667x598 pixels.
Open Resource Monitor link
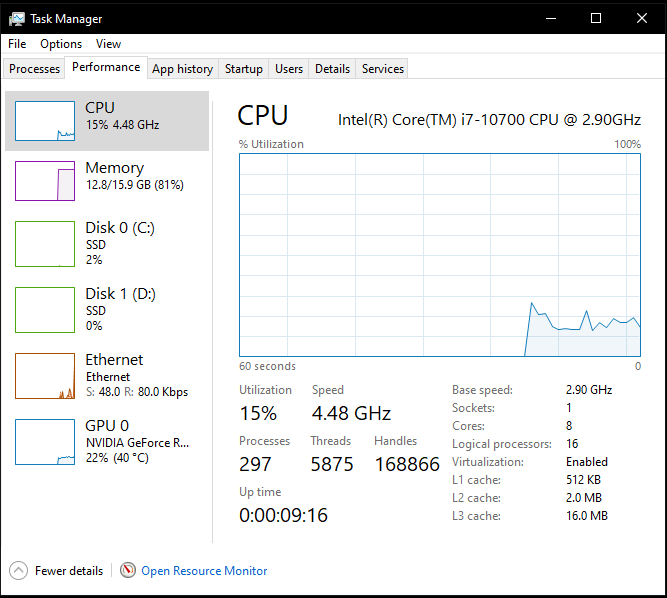(x=204, y=571)
